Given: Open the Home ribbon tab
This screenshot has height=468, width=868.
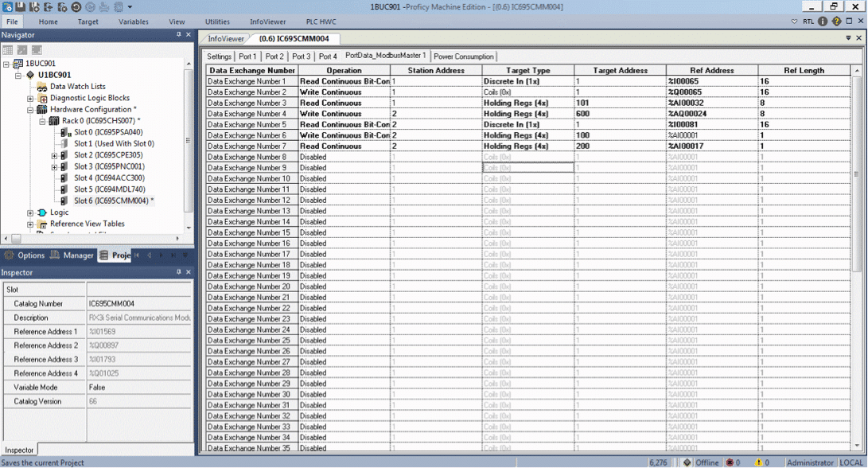Looking at the screenshot, I should point(49,21).
